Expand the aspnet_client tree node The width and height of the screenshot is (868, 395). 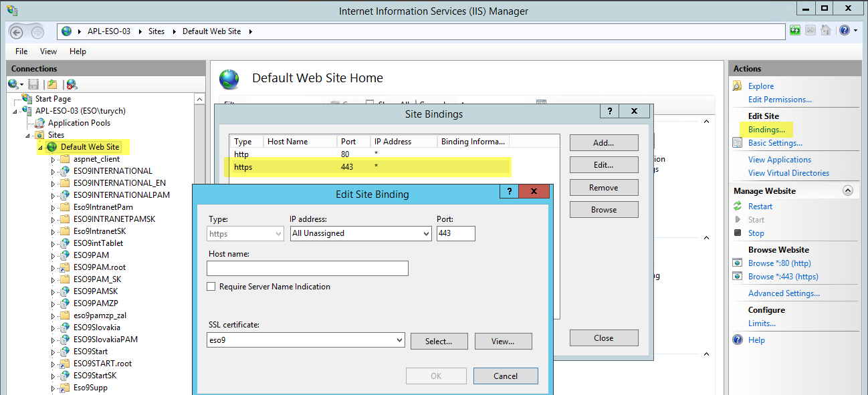53,159
